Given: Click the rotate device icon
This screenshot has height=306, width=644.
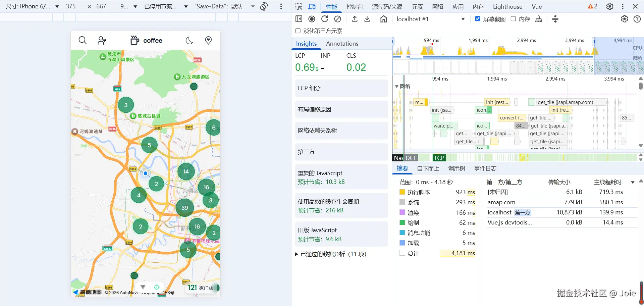Looking at the screenshot, I should point(264,6).
